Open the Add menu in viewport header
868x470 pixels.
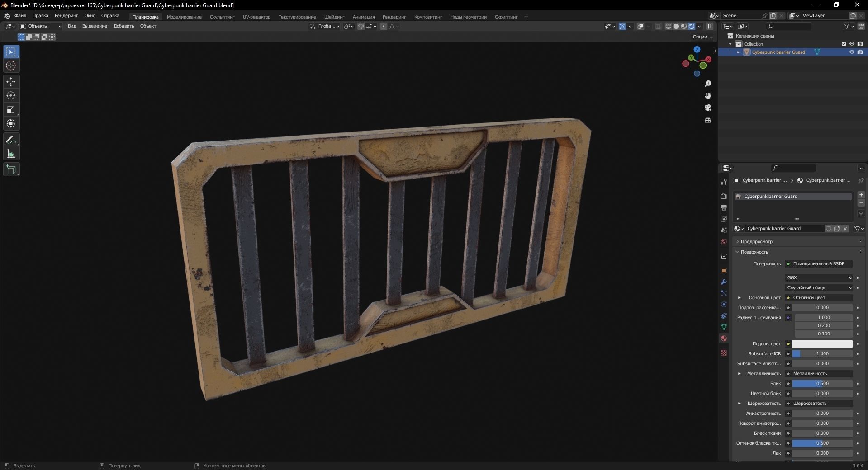(x=123, y=26)
